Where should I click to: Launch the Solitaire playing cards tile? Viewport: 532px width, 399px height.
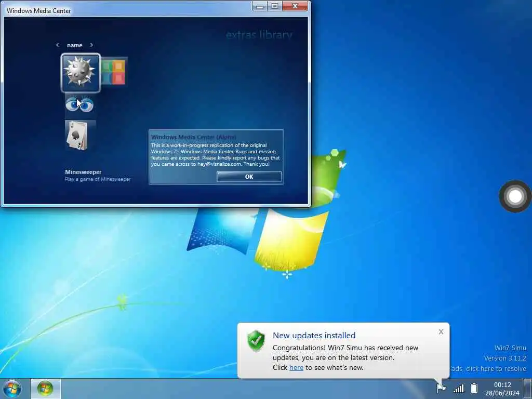[79, 136]
